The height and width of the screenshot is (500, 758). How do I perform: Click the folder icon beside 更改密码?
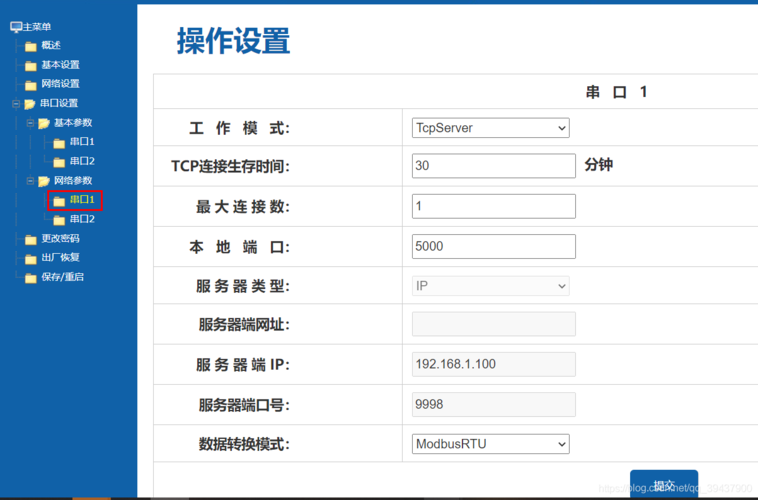point(30,239)
